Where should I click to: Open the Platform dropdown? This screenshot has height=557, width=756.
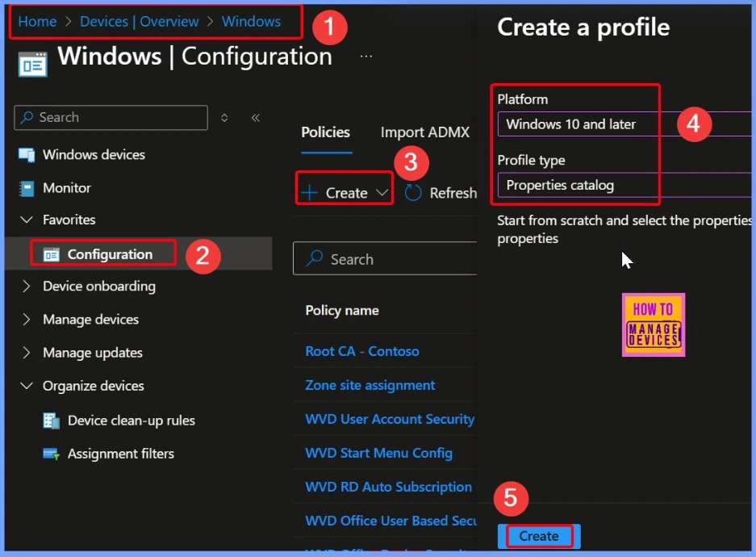click(x=624, y=124)
